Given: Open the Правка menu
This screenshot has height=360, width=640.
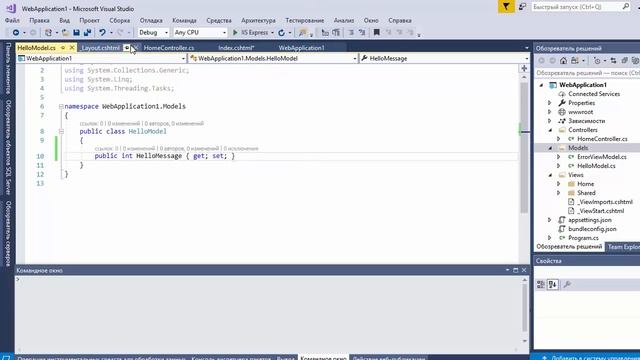Looking at the screenshot, I should [x=39, y=20].
